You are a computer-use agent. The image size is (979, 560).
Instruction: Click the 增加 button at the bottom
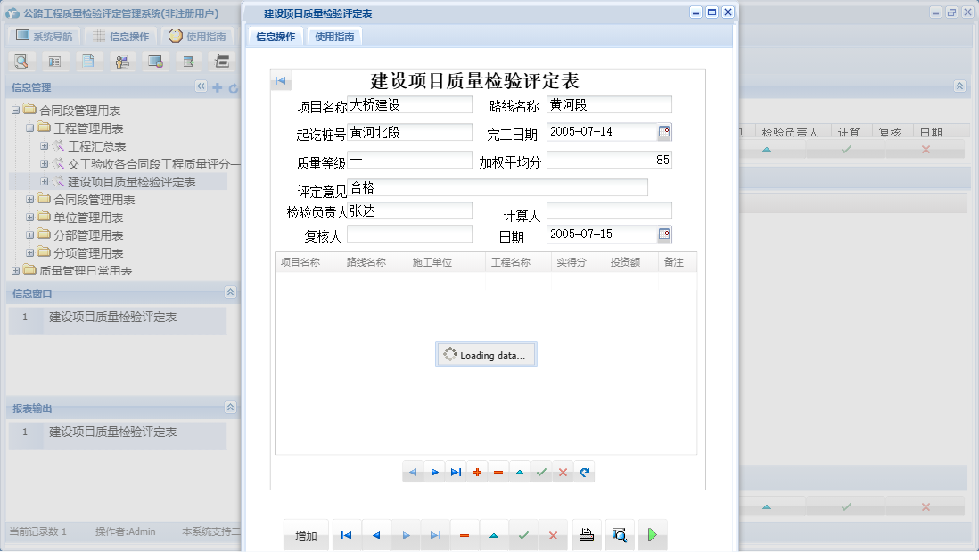coord(306,534)
